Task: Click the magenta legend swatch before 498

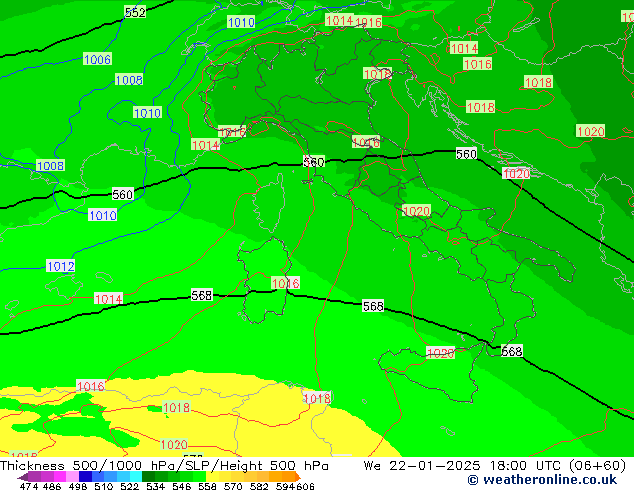Action: pyautogui.click(x=59, y=476)
